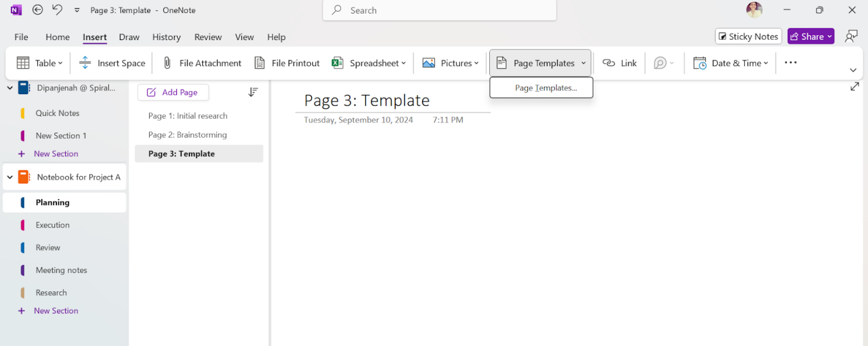Click the Add Page button
Viewport: 868px width, 346px height.
pos(173,91)
